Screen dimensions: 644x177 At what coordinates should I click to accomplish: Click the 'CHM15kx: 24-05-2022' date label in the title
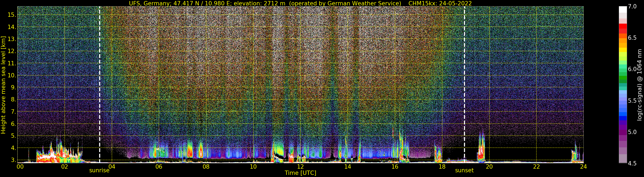click(x=440, y=3)
